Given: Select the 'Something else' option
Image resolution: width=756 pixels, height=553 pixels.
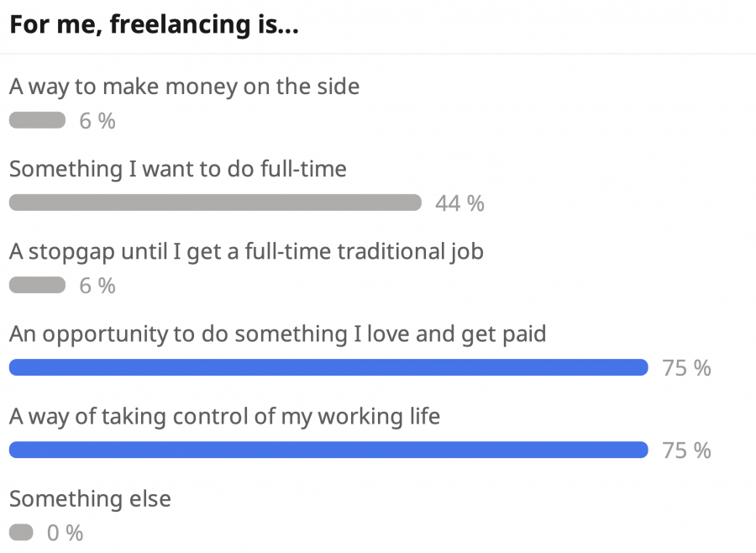Looking at the screenshot, I should point(90,499).
